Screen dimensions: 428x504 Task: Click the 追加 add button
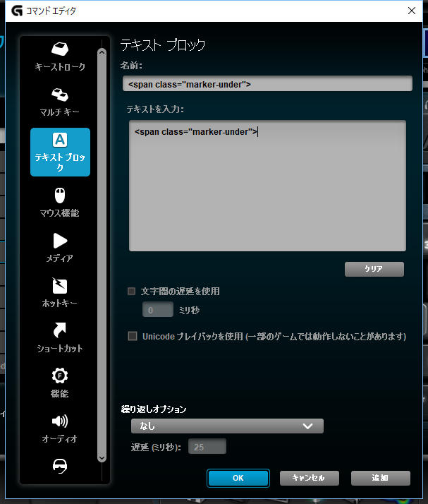click(x=381, y=479)
